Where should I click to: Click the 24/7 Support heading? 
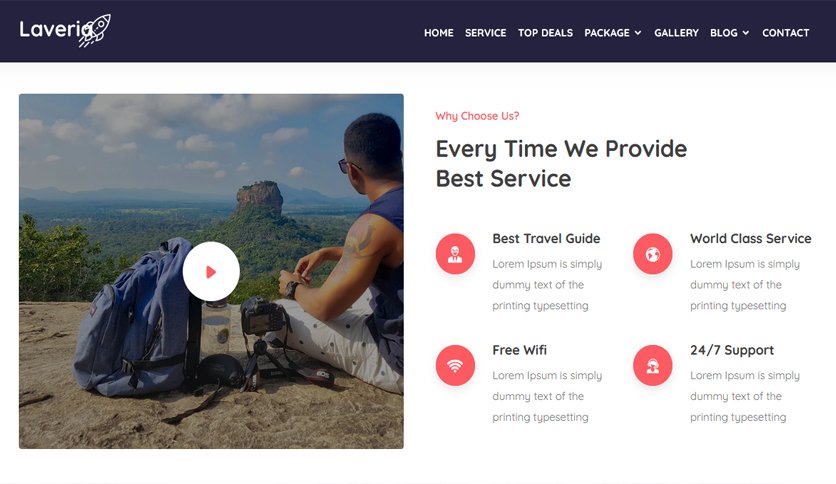tap(732, 350)
